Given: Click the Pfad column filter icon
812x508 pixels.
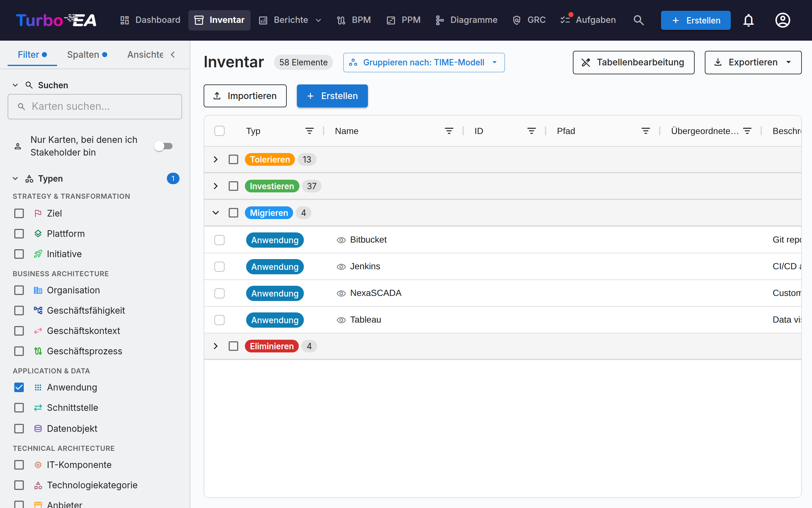Looking at the screenshot, I should (x=645, y=131).
